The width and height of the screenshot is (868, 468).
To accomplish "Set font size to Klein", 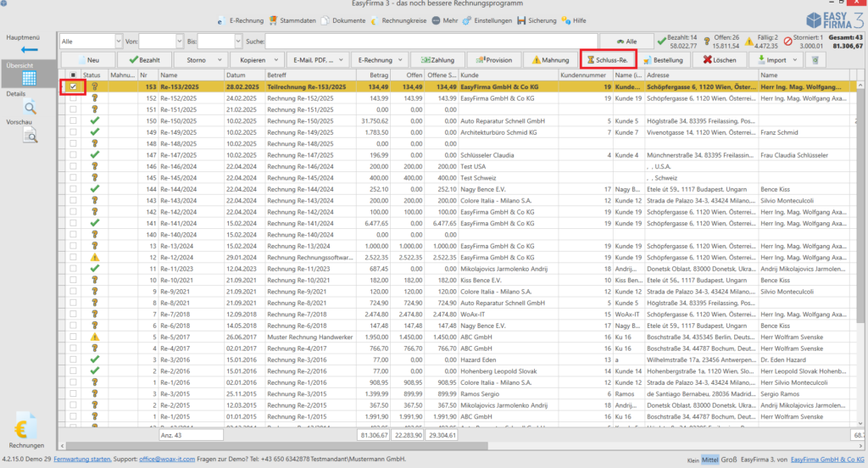I will [x=693, y=460].
